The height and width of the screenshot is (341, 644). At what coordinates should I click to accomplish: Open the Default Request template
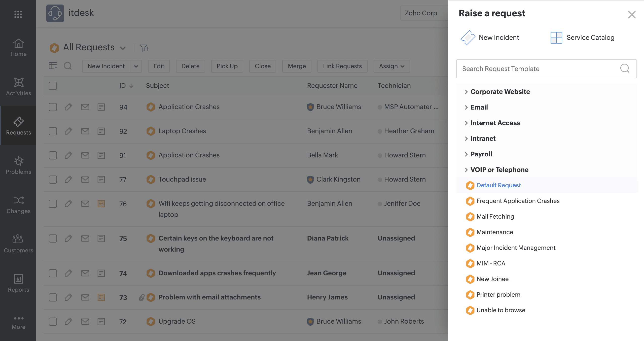point(498,185)
